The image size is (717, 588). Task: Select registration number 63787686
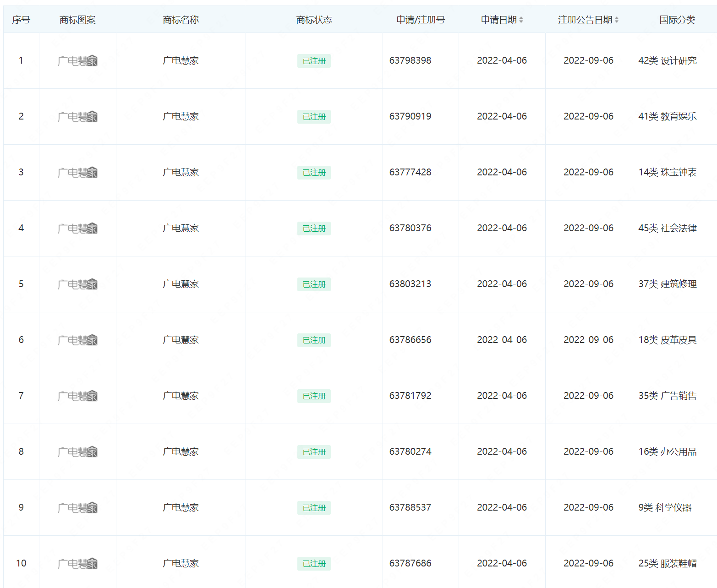[x=410, y=563]
